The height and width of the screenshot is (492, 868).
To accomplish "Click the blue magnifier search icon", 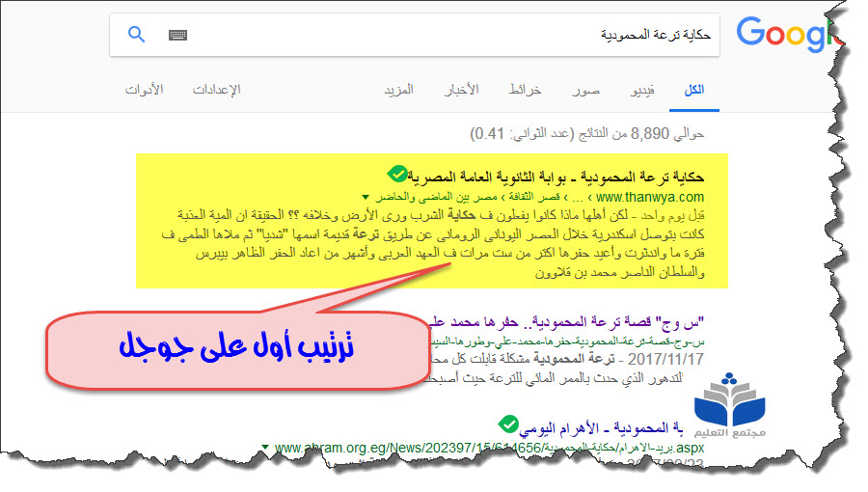I will pos(137,36).
